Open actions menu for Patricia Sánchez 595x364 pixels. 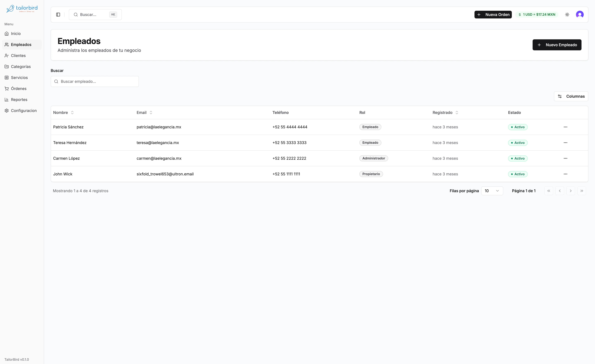coord(565,127)
